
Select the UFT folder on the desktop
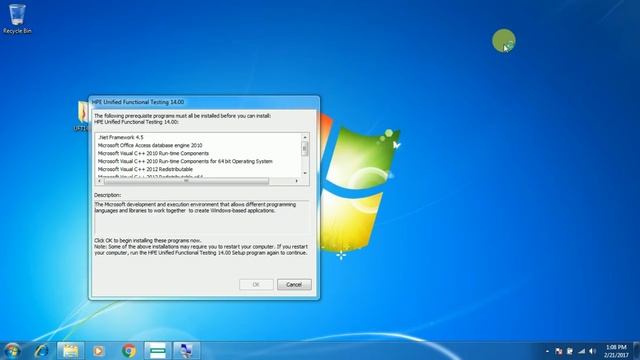click(x=82, y=116)
